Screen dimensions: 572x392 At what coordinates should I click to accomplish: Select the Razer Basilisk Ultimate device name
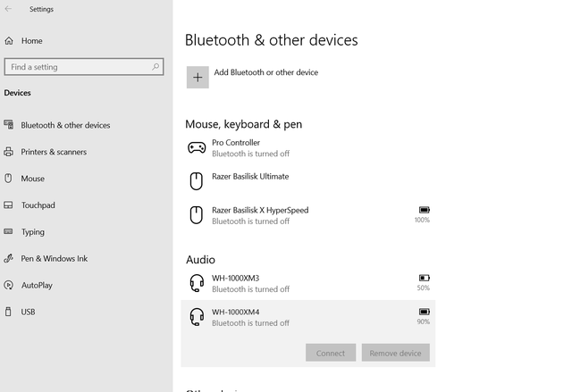click(x=250, y=176)
